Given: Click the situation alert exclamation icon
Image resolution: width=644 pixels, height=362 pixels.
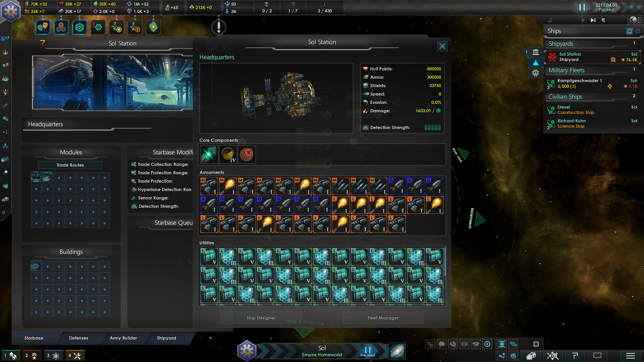Looking at the screenshot, I should click(219, 27).
